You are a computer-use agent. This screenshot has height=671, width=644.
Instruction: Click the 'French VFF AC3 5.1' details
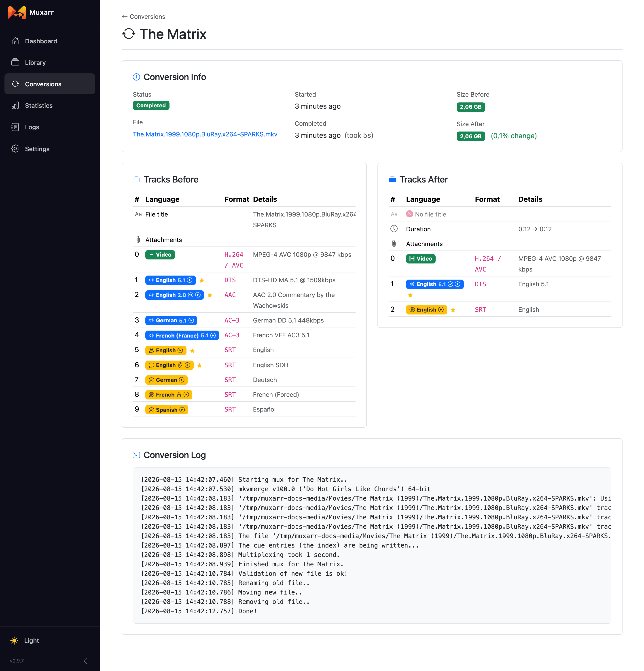281,335
